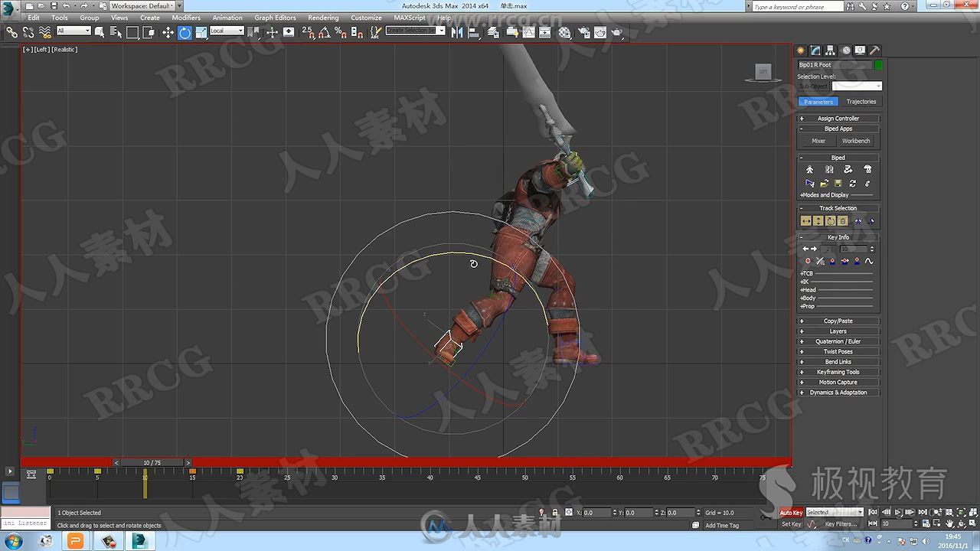
Task: Open Local reference coordinate system dropdown
Action: click(227, 31)
